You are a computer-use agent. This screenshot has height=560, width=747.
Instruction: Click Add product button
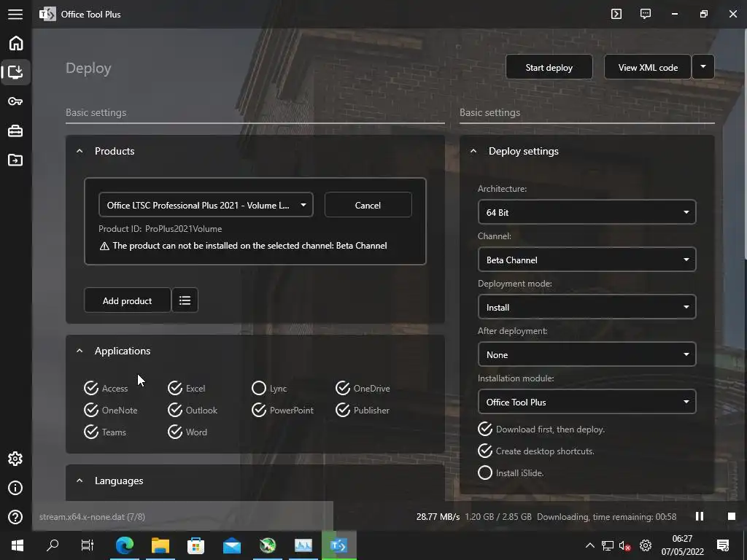tap(127, 300)
